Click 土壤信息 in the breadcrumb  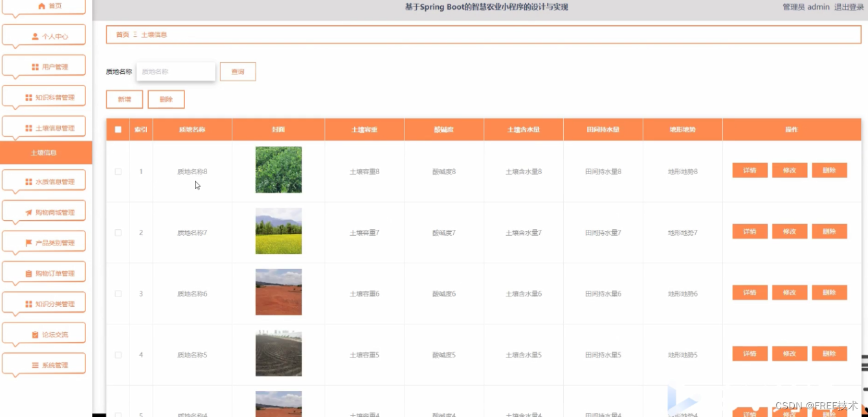[154, 34]
